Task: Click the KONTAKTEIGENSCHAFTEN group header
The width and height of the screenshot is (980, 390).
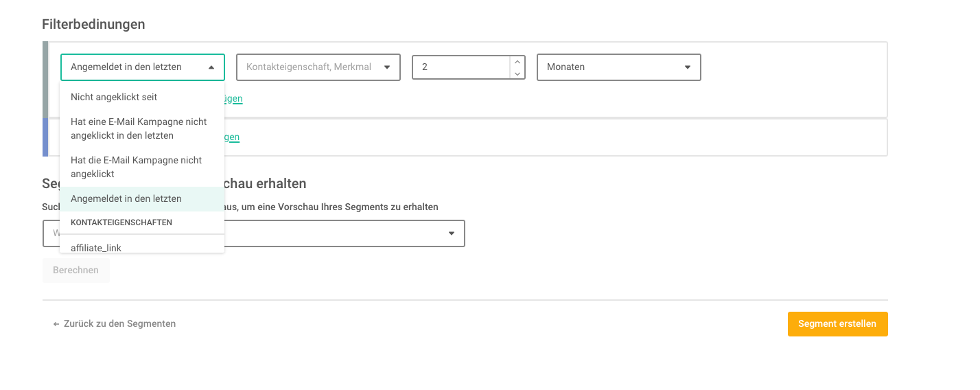Action: click(121, 222)
